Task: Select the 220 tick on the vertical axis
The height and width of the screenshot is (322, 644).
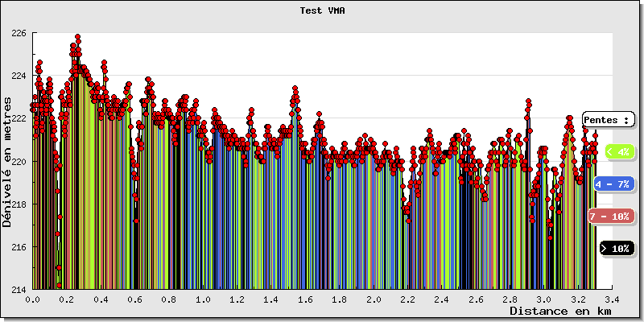Action: (x=18, y=161)
